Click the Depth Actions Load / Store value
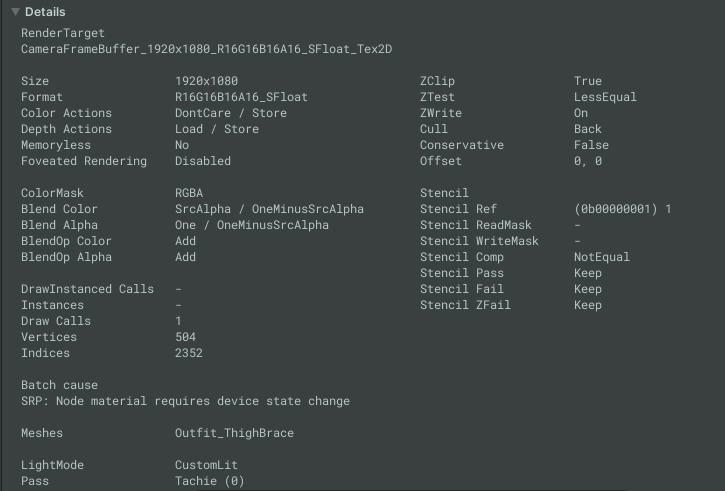The width and height of the screenshot is (725, 491). 216,129
